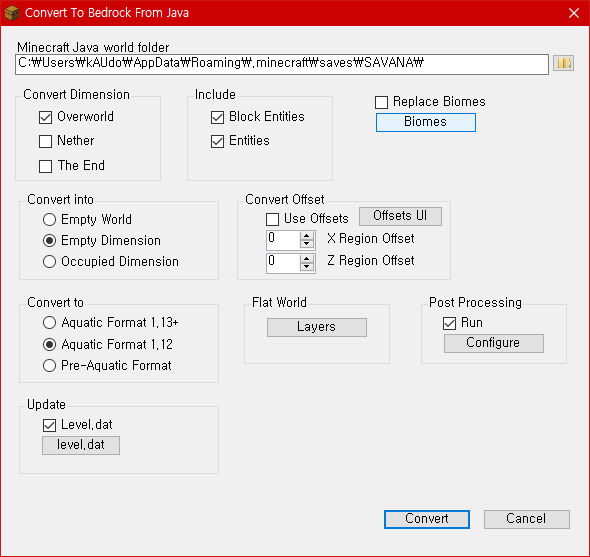590x557 pixels.
Task: Click the Minecraft Java world folder path field
Action: click(282, 64)
